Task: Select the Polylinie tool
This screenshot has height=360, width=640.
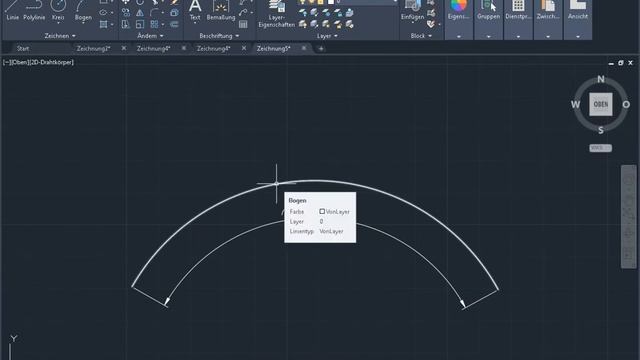Action: tap(34, 10)
